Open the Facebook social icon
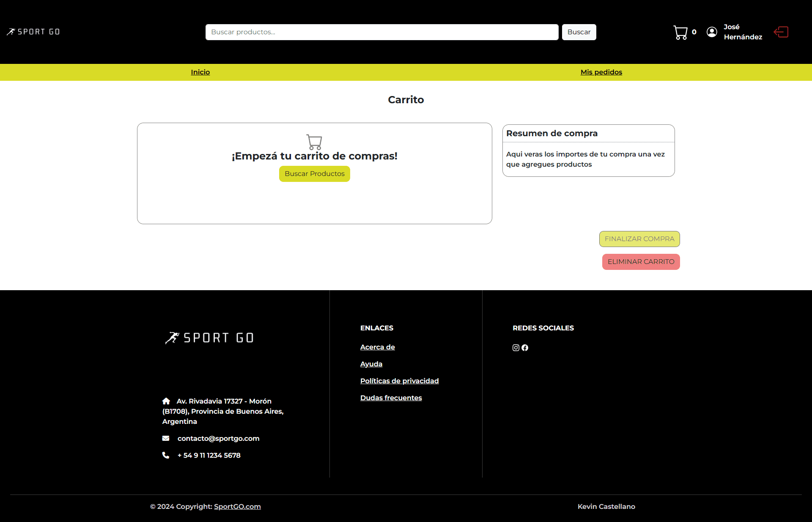 point(525,348)
